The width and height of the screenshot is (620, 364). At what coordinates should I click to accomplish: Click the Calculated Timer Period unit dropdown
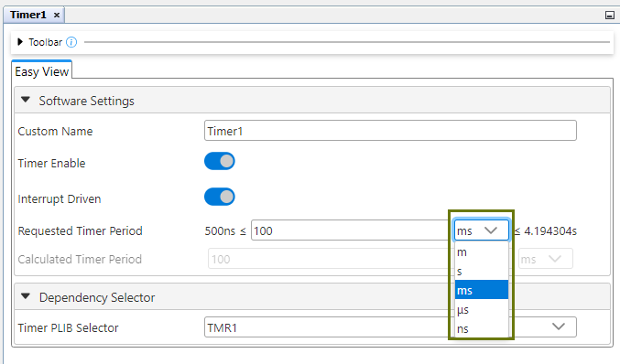(x=546, y=259)
